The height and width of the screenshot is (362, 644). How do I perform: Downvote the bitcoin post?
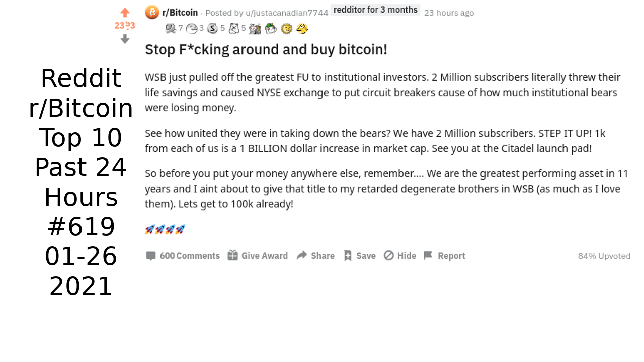tap(125, 39)
